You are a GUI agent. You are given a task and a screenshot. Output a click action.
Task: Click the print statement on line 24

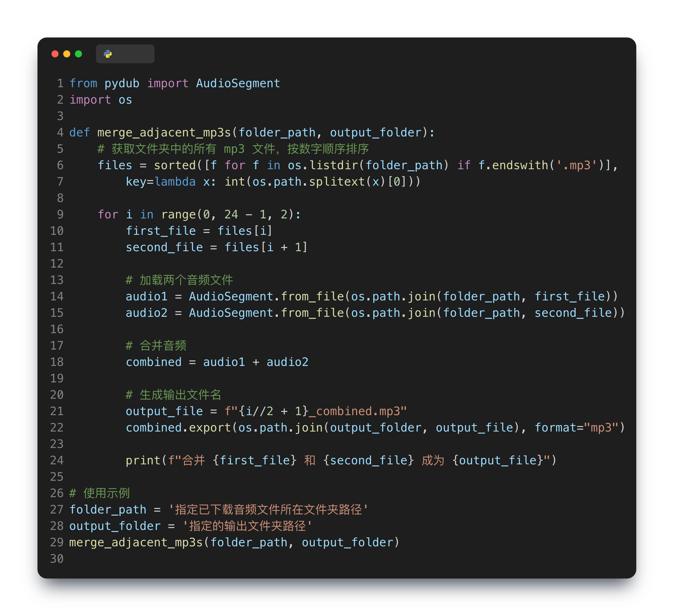143,461
